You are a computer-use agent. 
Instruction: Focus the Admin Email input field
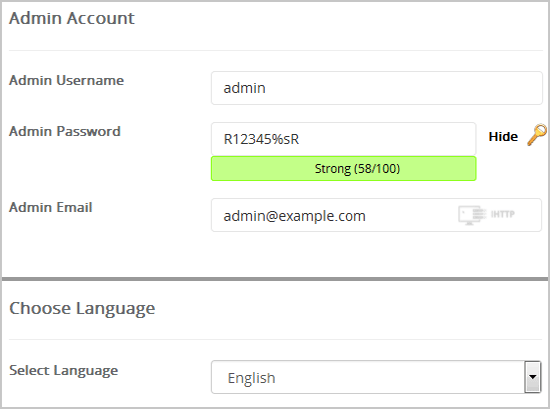[376, 215]
